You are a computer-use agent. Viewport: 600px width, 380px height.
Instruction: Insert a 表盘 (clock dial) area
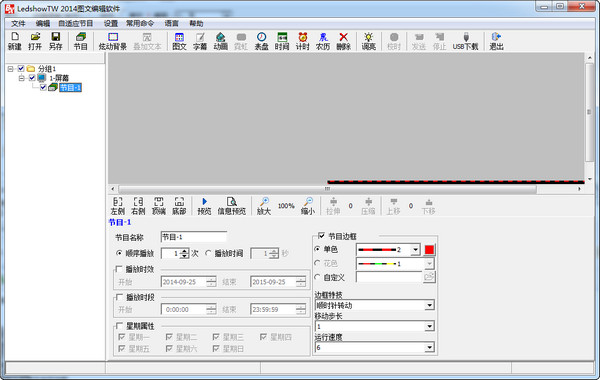click(x=262, y=41)
